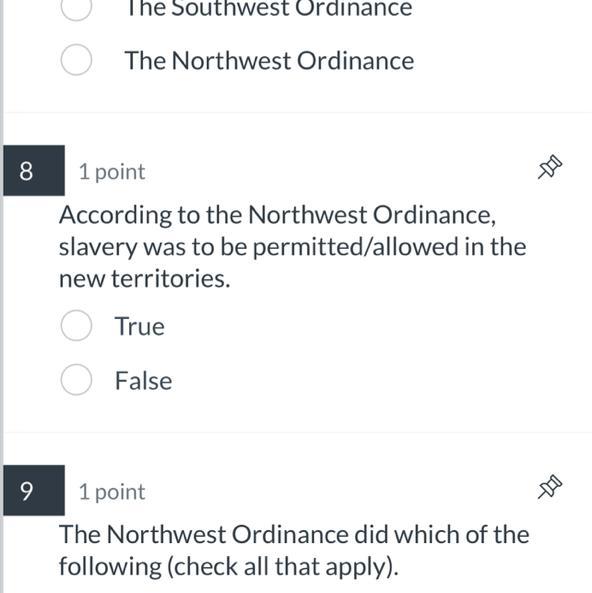Click 'The Northwest Ordinance' answer label
The image size is (592, 593).
coord(269,61)
